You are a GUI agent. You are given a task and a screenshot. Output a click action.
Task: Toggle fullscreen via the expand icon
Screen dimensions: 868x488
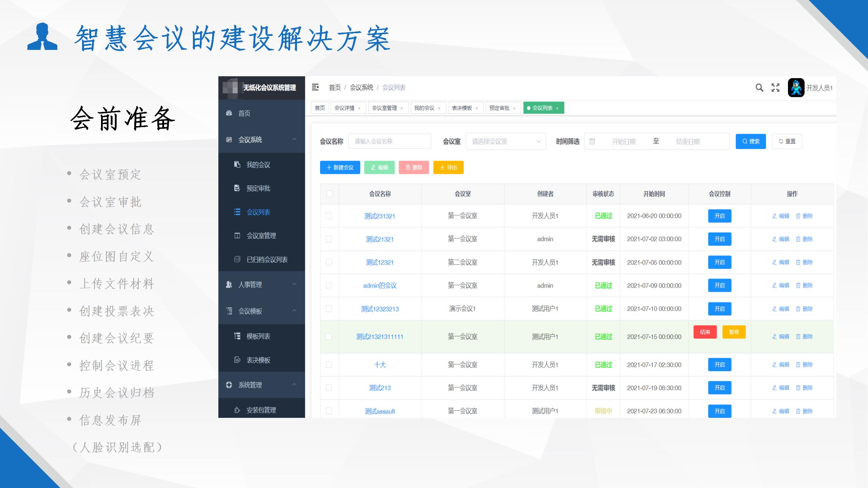[x=775, y=88]
